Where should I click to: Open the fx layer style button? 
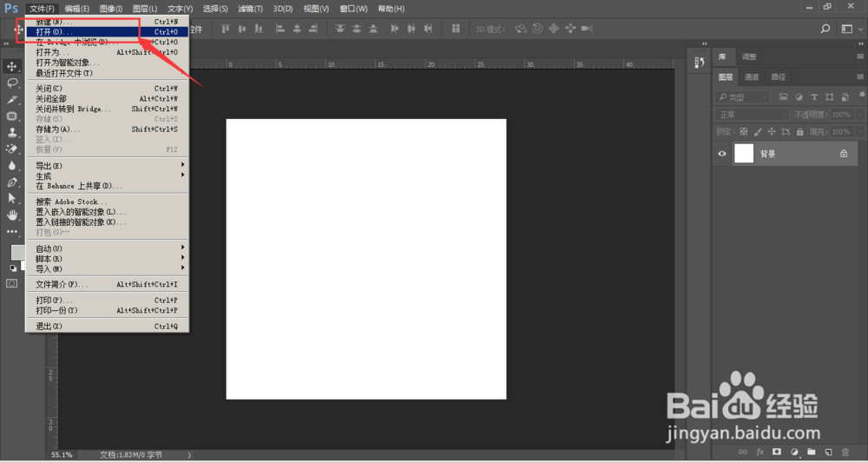[760, 453]
